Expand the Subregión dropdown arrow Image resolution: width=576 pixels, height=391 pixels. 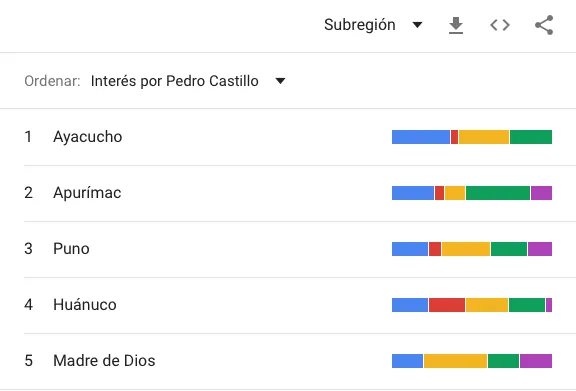pos(417,25)
